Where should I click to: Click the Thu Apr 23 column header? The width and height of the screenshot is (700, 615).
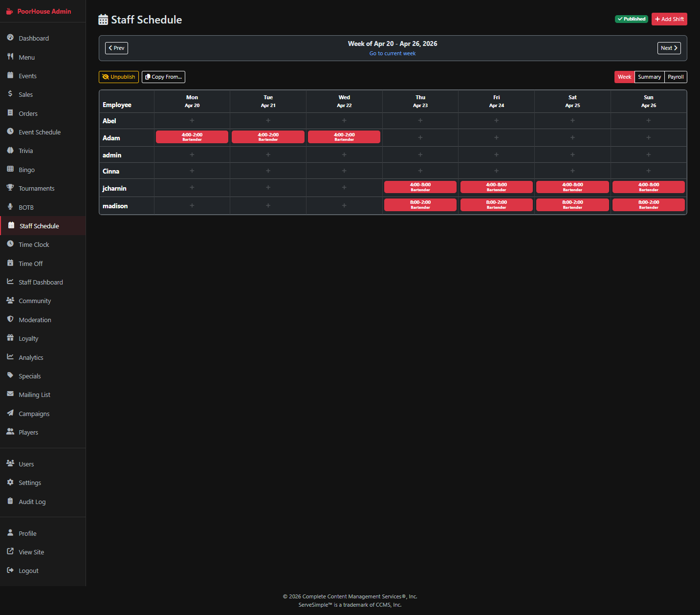point(420,101)
